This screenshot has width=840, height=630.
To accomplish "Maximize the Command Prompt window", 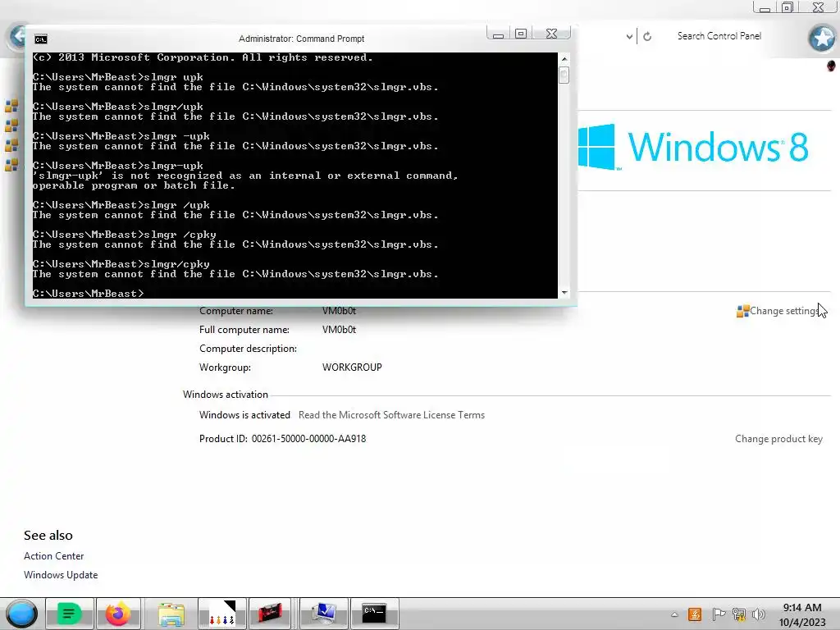I will point(521,34).
